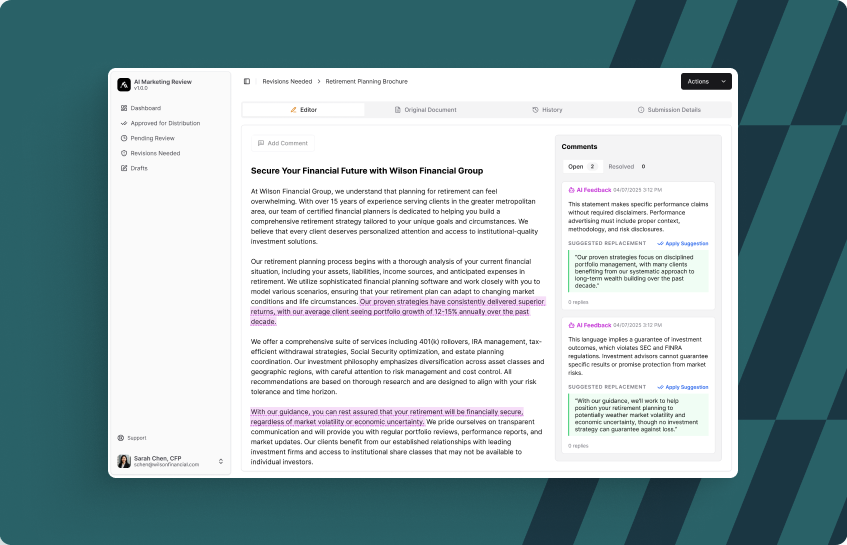Open the Drafts section
The height and width of the screenshot is (545, 847).
point(139,168)
